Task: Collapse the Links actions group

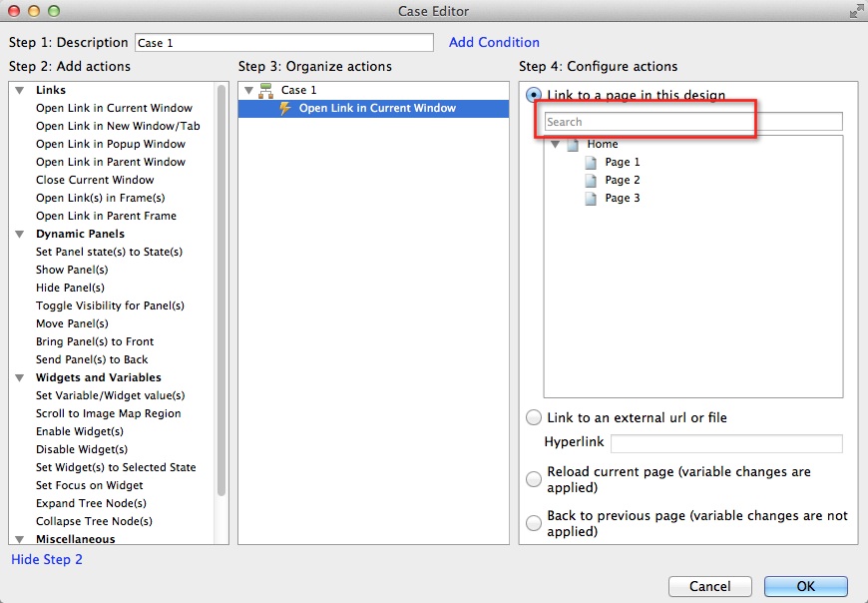Action: (x=19, y=90)
